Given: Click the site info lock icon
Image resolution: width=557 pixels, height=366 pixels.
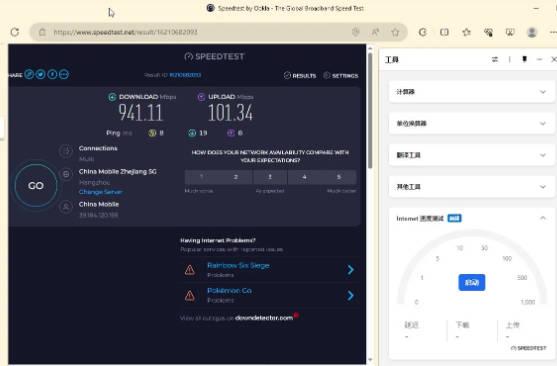Looking at the screenshot, I should click(x=42, y=32).
